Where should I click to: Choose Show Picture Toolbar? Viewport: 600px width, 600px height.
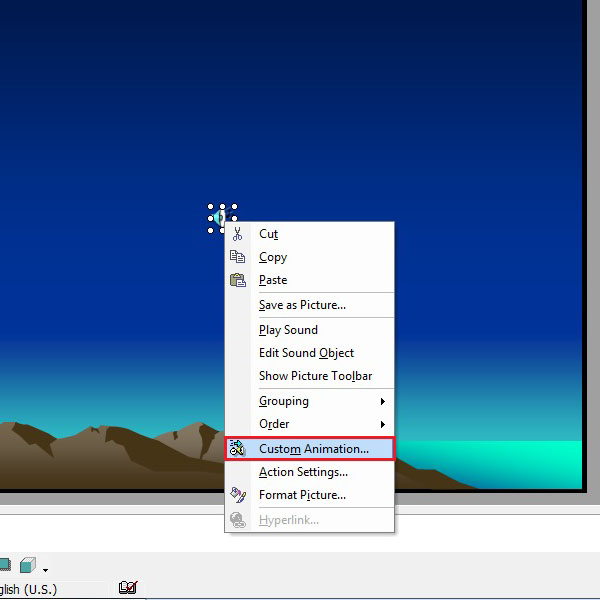click(x=309, y=376)
